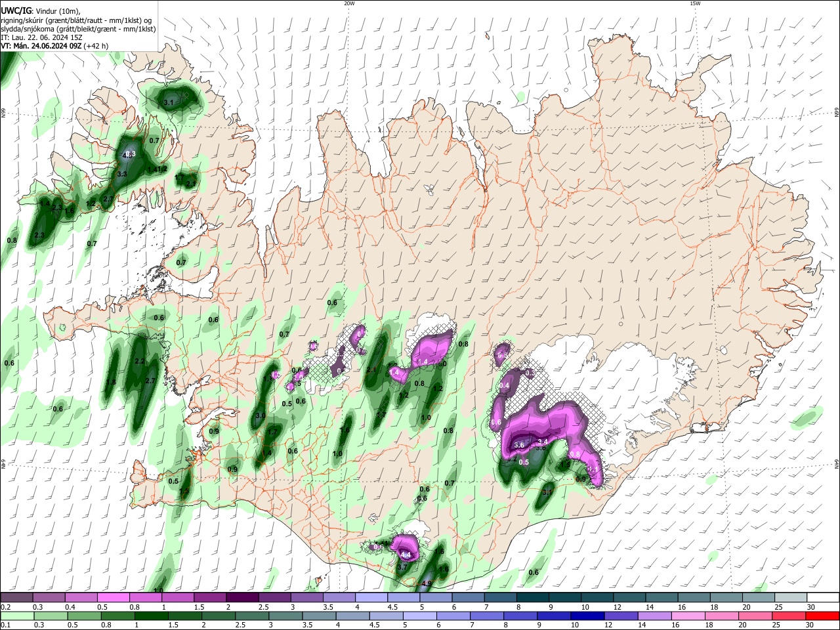
Task: Click the '0.2' label on the snow scale
Action: tap(6, 607)
